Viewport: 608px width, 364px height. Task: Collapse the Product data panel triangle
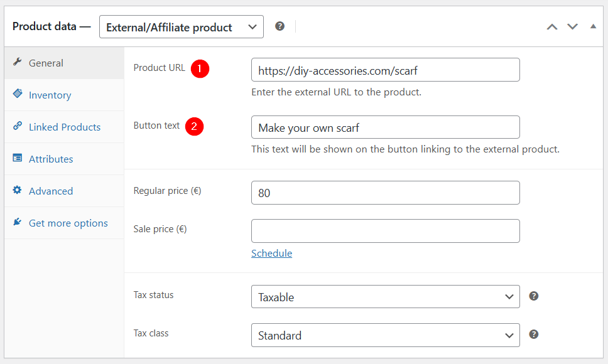[593, 26]
